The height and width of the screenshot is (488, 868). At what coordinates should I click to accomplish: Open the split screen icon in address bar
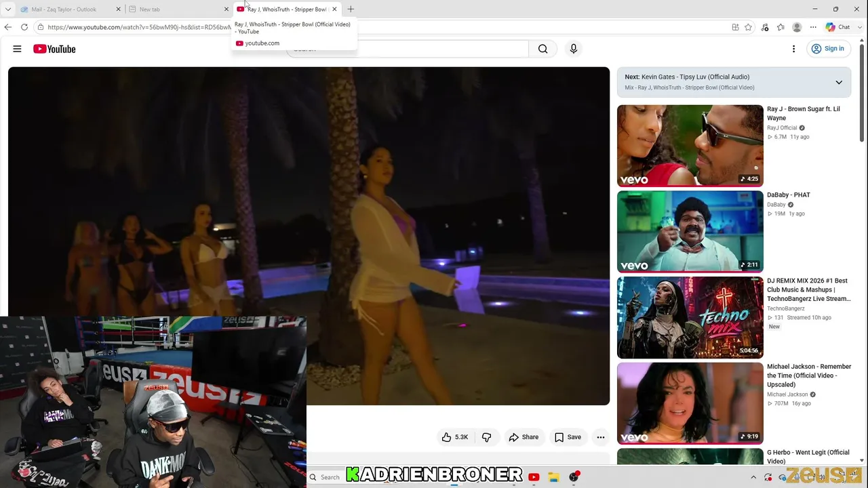[735, 27]
